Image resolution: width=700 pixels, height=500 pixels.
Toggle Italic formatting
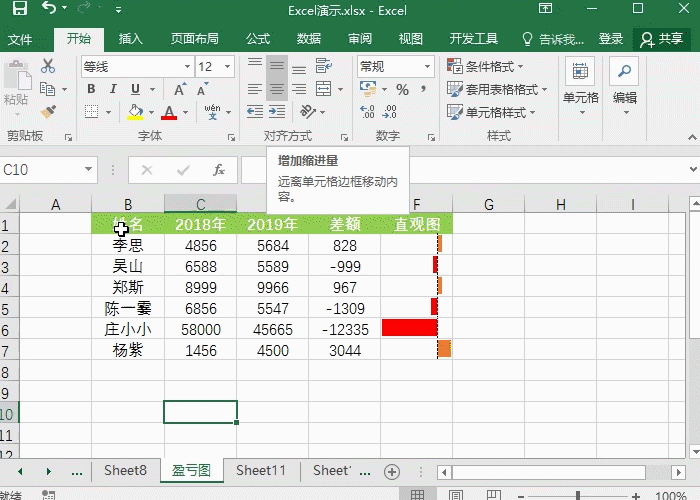113,89
